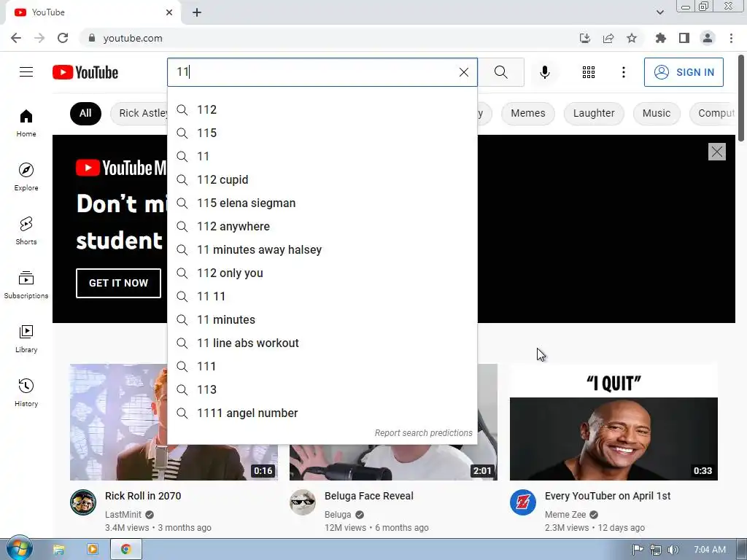Open Subscriptions in sidebar
The height and width of the screenshot is (560, 747).
[26, 285]
